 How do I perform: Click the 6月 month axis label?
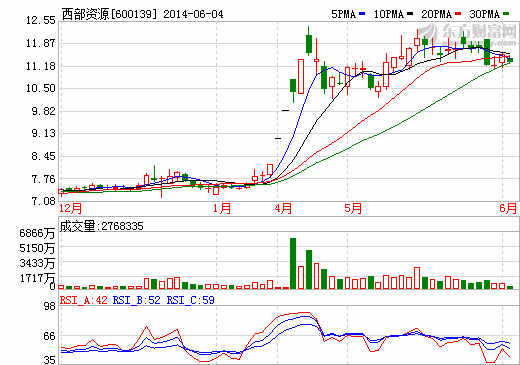pyautogui.click(x=508, y=209)
